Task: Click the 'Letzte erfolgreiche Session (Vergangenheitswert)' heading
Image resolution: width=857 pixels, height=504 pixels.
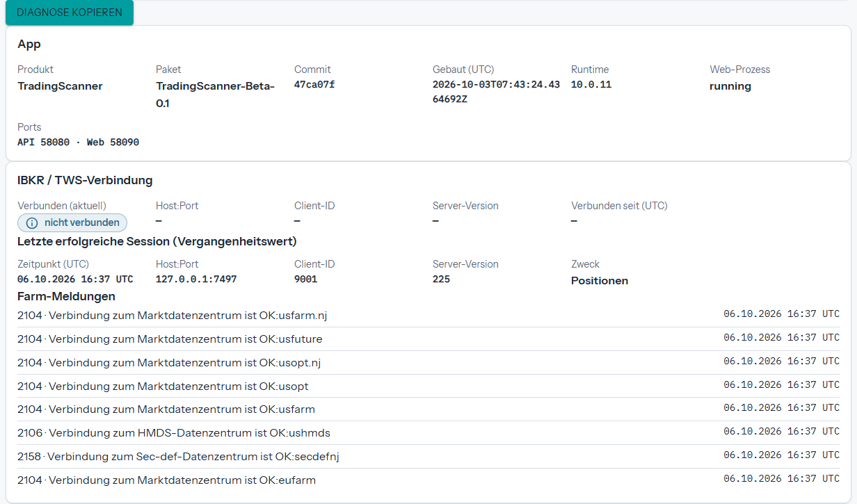Action: 157,242
